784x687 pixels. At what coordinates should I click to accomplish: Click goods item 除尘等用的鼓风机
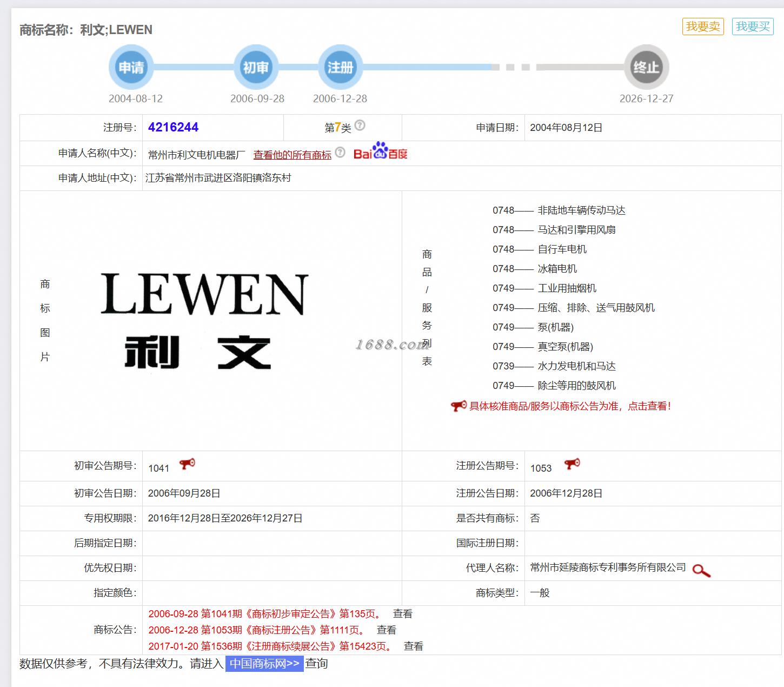pyautogui.click(x=577, y=386)
